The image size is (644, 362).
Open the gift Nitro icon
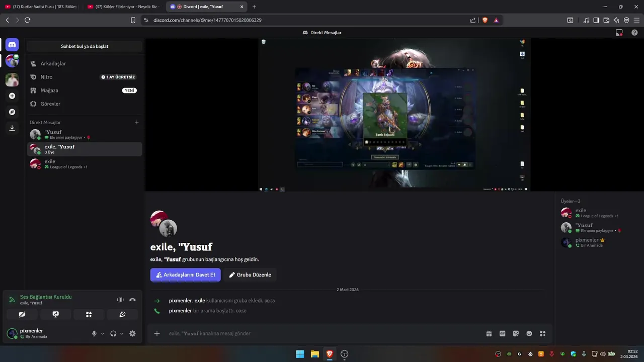489,333
